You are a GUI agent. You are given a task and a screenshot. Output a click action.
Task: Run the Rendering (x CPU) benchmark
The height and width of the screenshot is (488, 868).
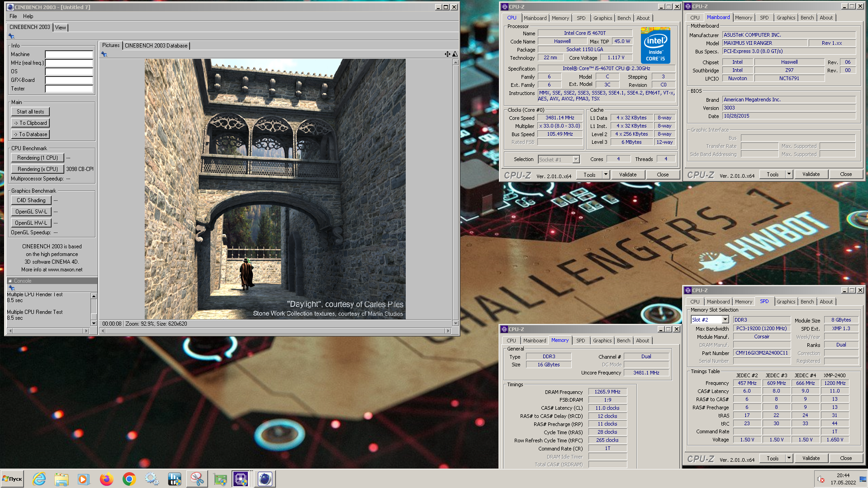tap(38, 169)
